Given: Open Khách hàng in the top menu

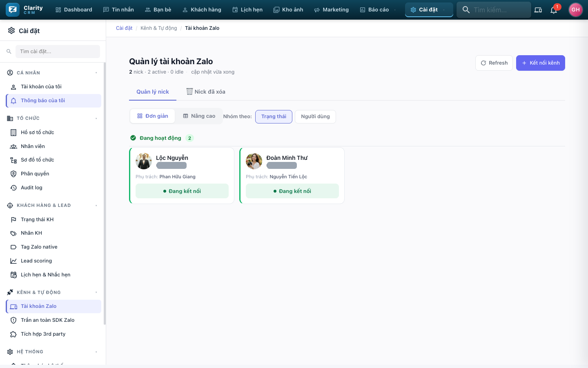Looking at the screenshot, I should [x=202, y=10].
